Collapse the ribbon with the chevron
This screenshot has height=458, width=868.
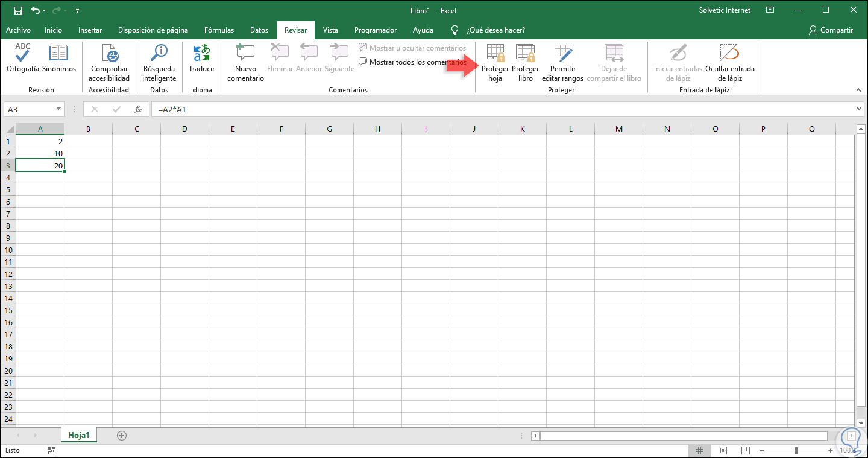(858, 89)
